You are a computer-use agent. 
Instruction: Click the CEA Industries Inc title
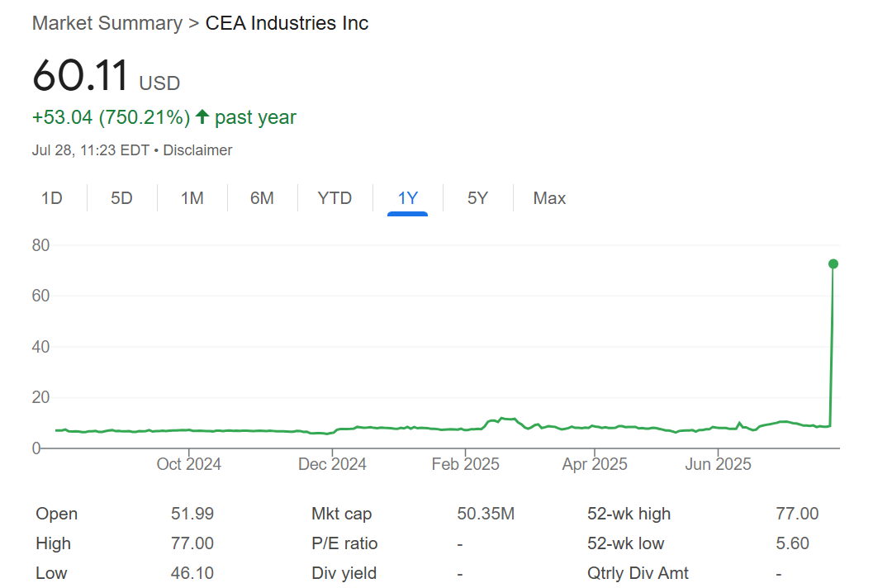click(287, 23)
